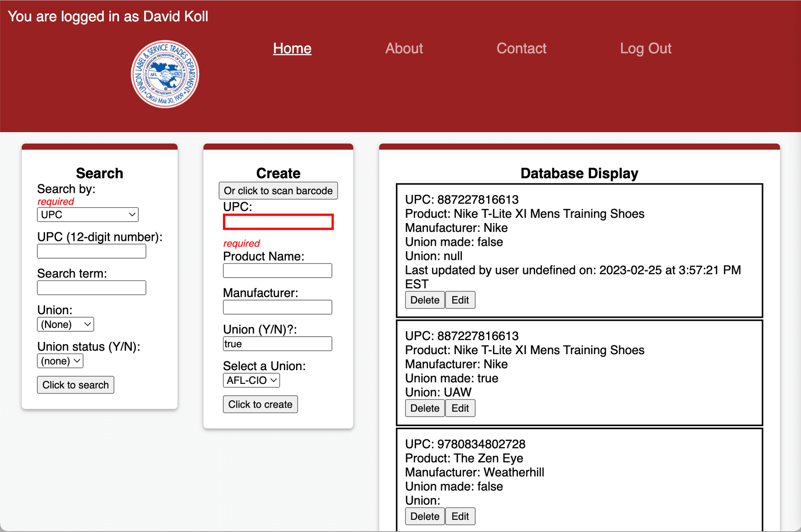Viewport: 801px width, 532px height.
Task: Click 'Or click to scan barcode' button
Action: pos(278,191)
